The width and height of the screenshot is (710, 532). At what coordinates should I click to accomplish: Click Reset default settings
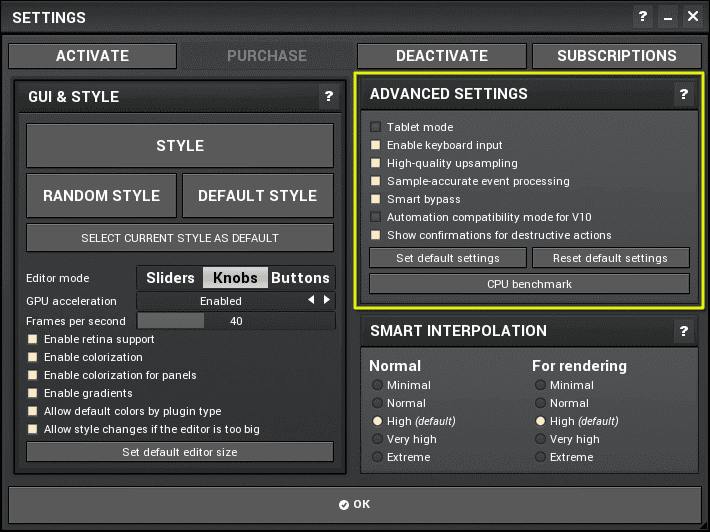click(610, 258)
